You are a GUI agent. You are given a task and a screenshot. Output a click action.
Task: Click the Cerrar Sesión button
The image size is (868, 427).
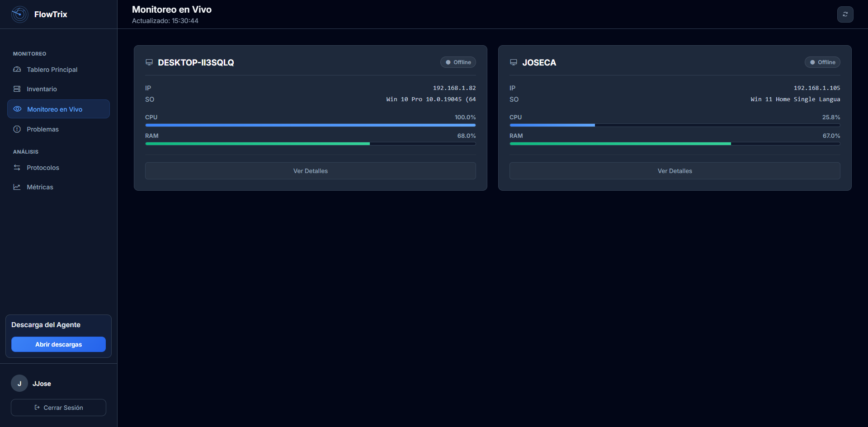58,408
